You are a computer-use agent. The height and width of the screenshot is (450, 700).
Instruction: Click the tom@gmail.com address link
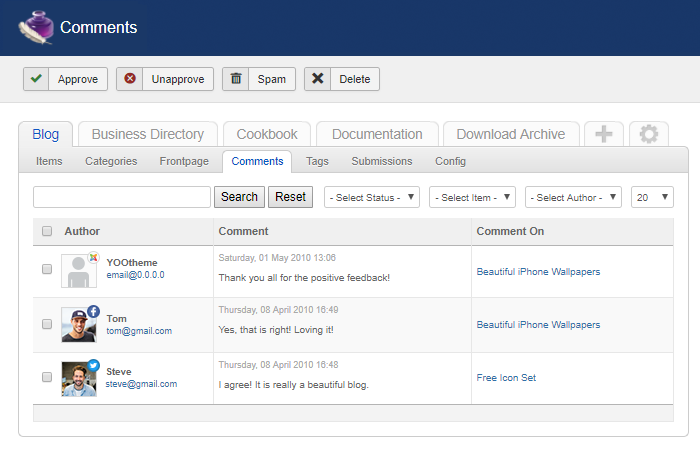click(x=139, y=331)
